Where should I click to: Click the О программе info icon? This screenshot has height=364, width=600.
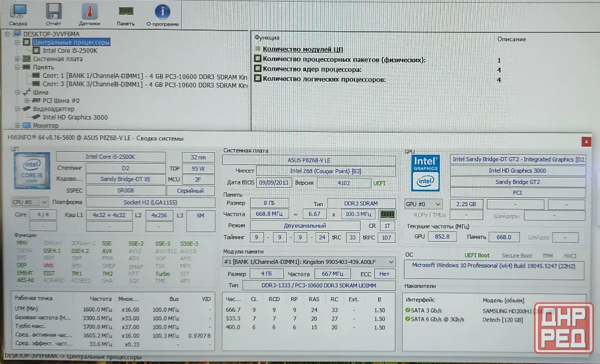[162, 11]
